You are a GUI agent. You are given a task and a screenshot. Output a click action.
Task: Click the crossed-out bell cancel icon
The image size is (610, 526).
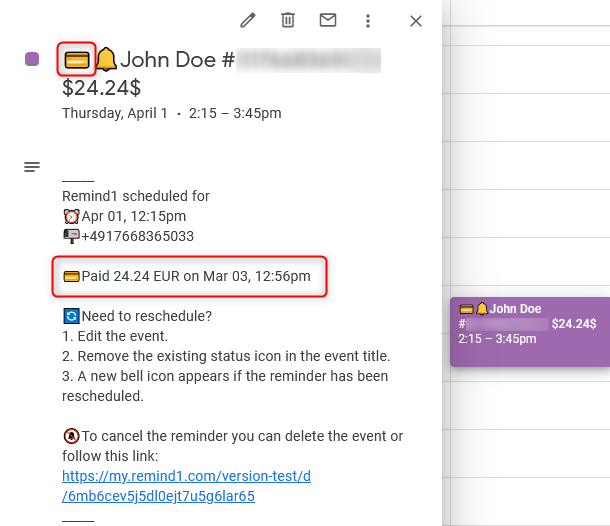pyautogui.click(x=71, y=436)
